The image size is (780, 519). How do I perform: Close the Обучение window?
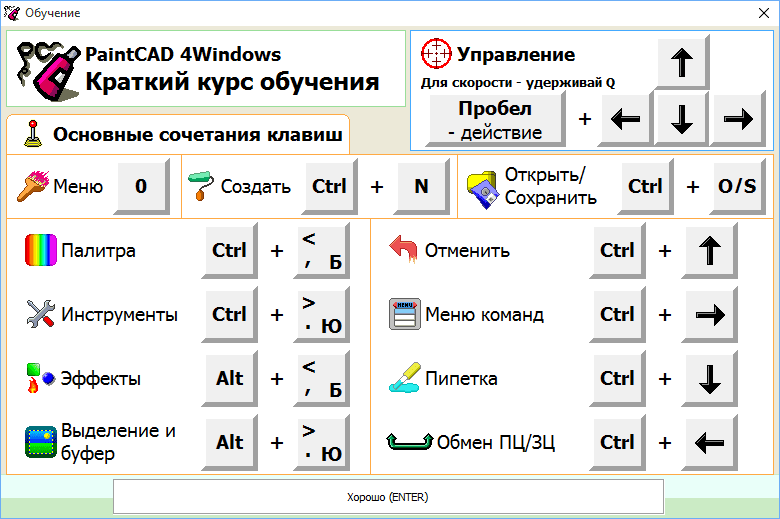coord(764,13)
